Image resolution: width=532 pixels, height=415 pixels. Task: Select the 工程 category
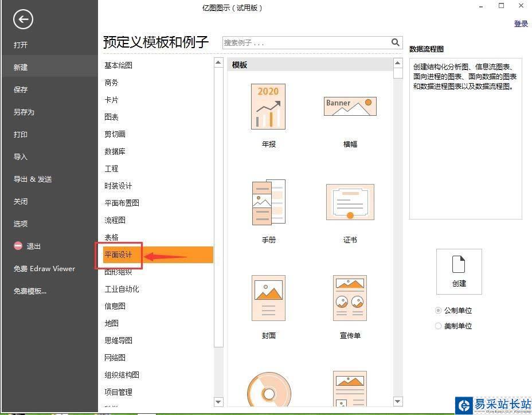click(x=111, y=169)
